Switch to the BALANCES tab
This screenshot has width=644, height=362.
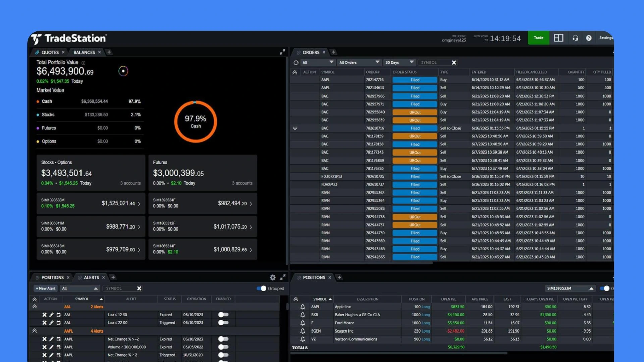pyautogui.click(x=84, y=52)
